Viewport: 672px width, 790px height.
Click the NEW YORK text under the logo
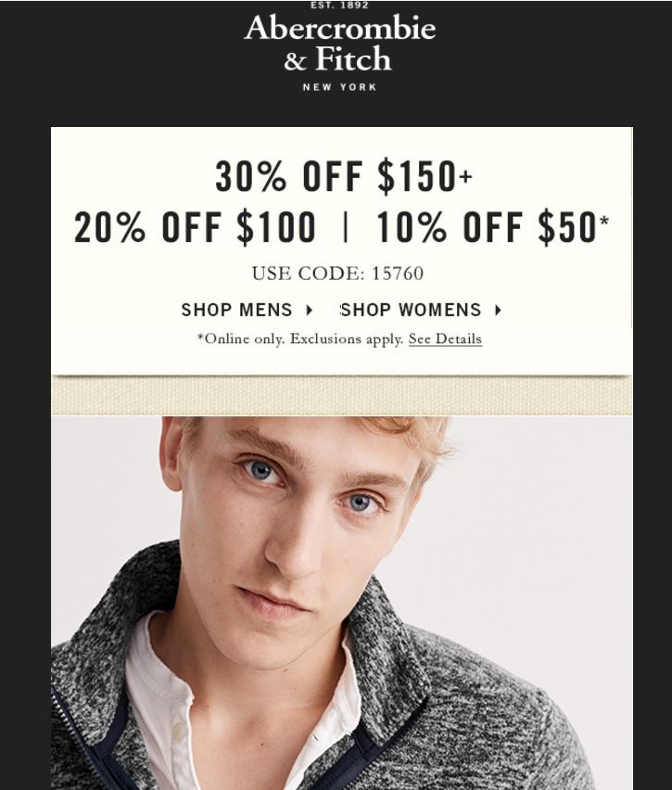(339, 87)
